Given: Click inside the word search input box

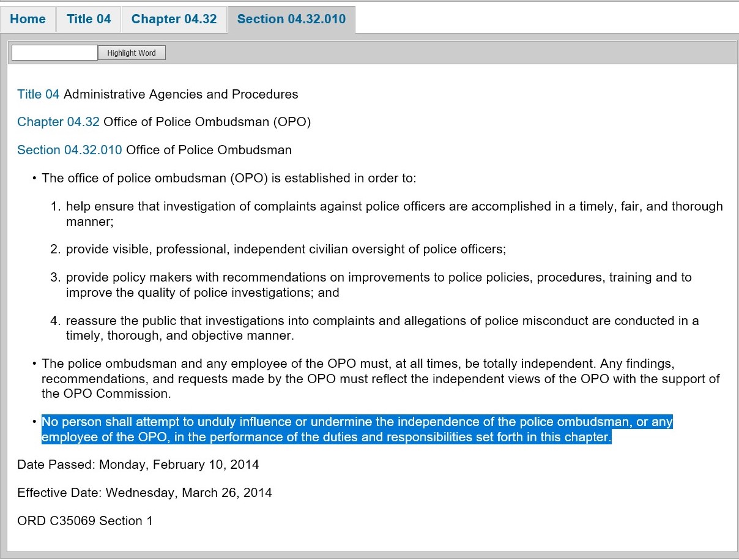Looking at the screenshot, I should tap(54, 52).
